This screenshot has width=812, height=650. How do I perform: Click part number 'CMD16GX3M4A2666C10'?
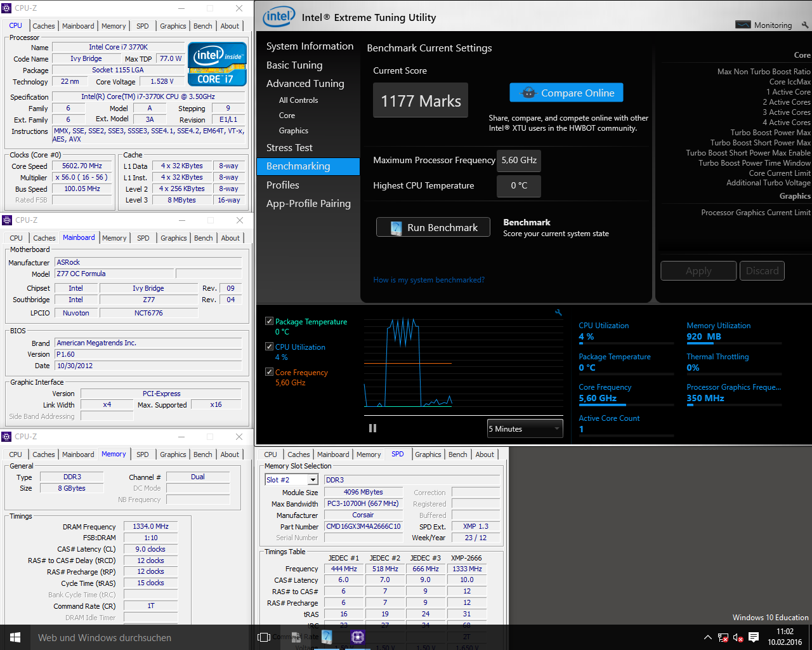(363, 526)
